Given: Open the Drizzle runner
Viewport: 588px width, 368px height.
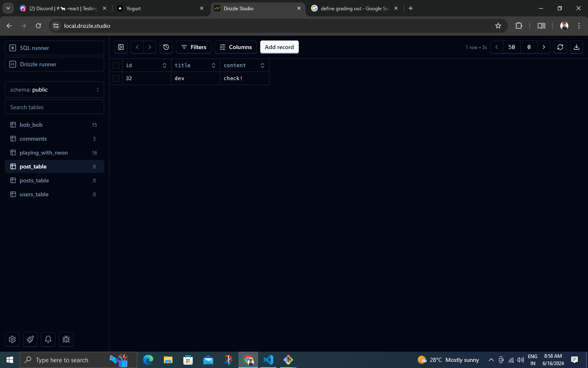Looking at the screenshot, I should (x=54, y=64).
